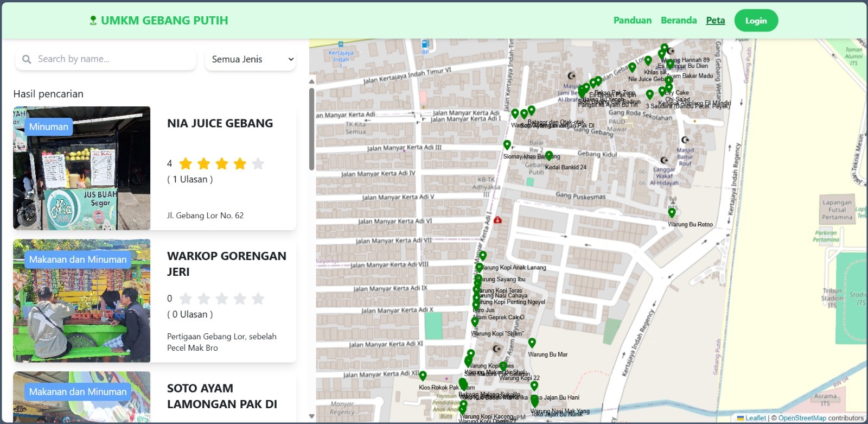Click first star of Warkop Gorengan Jeri rating
This screenshot has width=868, height=424.
[x=186, y=299]
